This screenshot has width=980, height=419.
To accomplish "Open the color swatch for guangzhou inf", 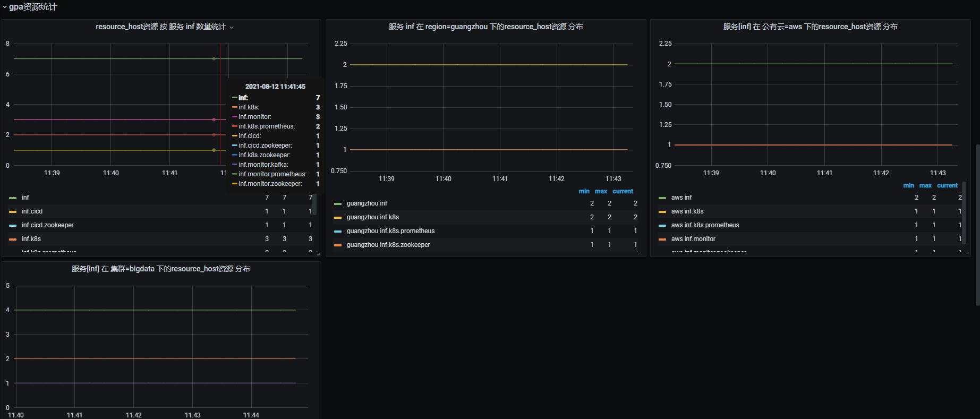I will (x=338, y=204).
